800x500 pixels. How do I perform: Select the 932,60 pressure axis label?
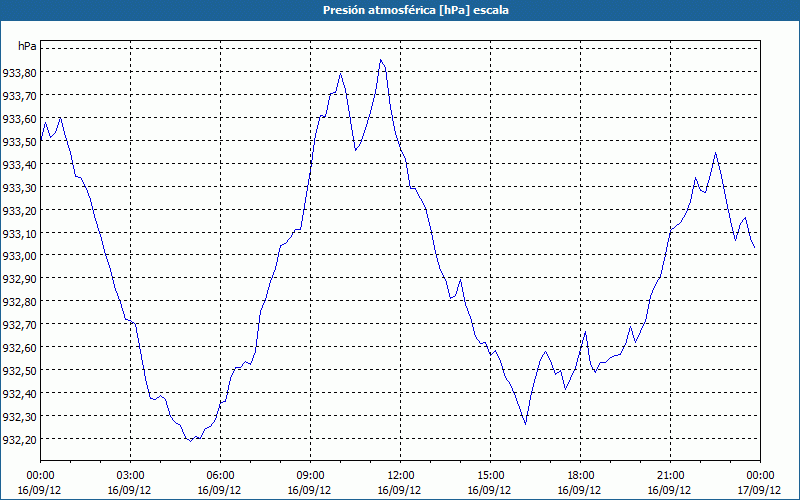[x=19, y=347]
